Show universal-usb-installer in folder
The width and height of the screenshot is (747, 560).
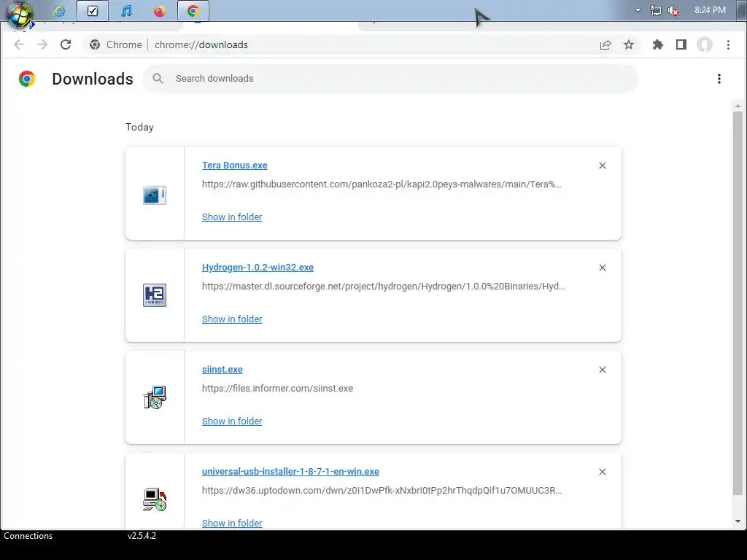pos(232,523)
